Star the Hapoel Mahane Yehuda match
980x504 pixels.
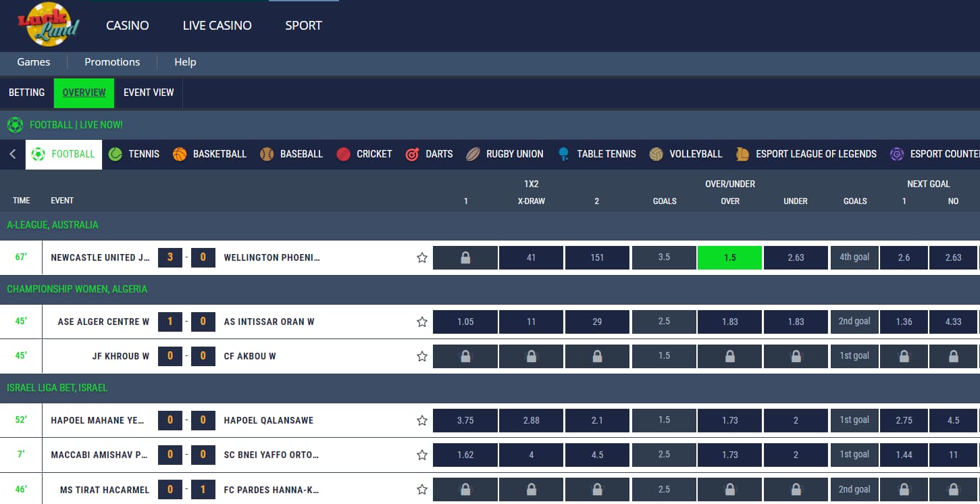422,420
